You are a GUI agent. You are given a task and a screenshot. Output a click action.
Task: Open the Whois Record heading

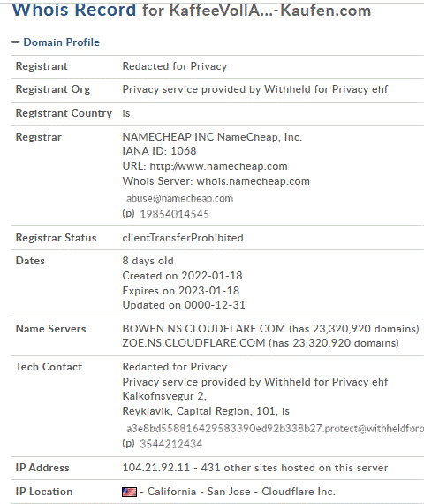[x=74, y=10]
